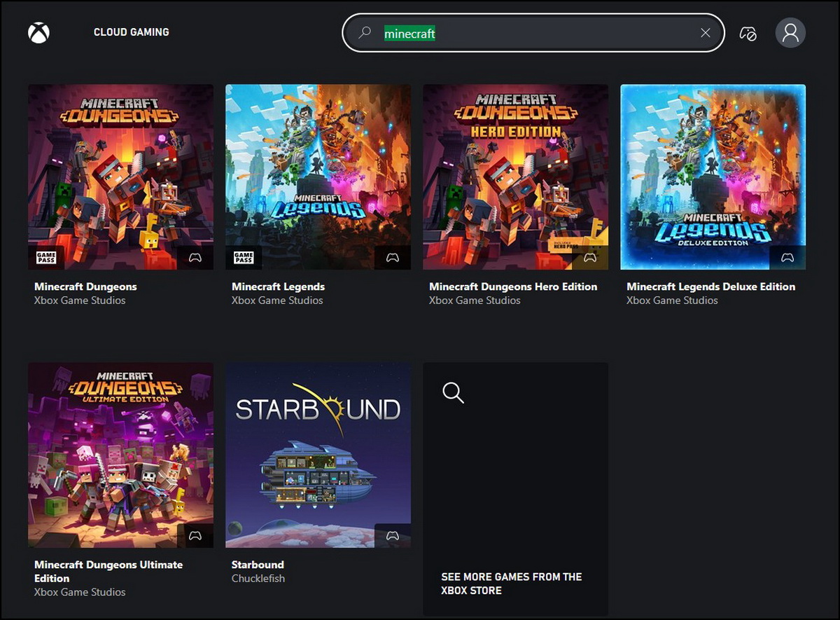Viewport: 840px width, 620px height.
Task: Clear the search with the X icon
Action: [x=706, y=33]
